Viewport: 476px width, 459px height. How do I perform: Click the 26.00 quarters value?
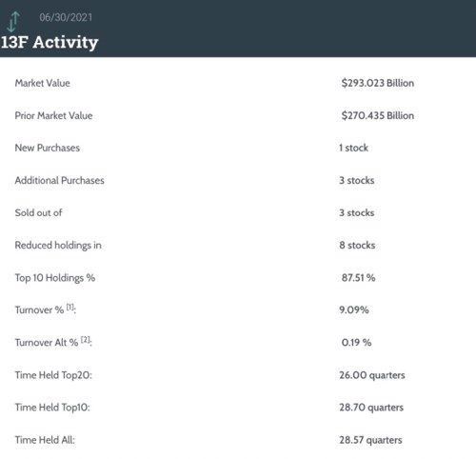coord(372,375)
